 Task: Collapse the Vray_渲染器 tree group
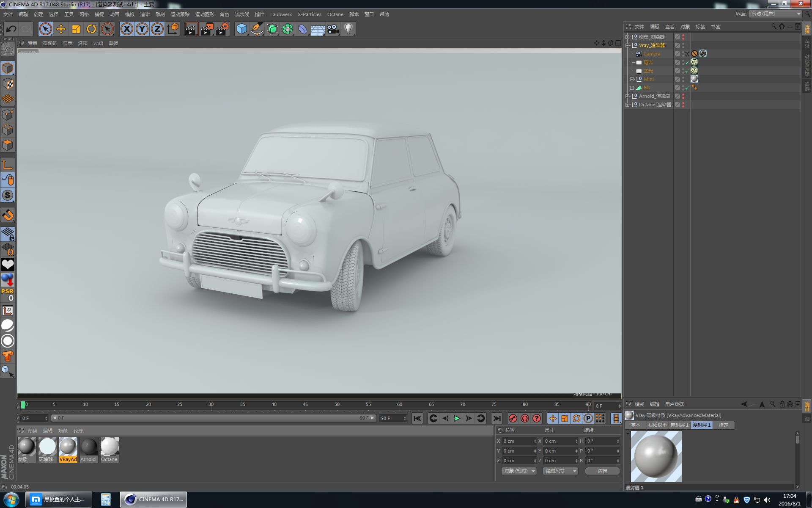pos(628,45)
